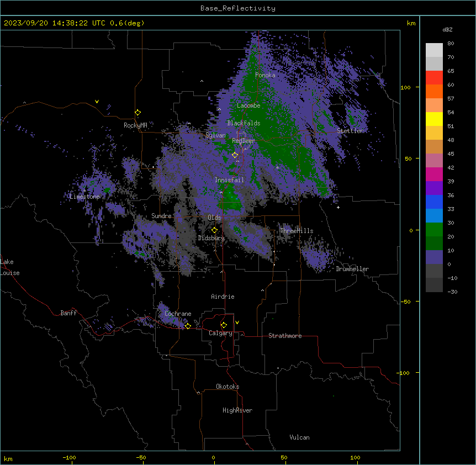Click the yellow V marker east of Calgary diamond
476x465 pixels.
click(237, 323)
